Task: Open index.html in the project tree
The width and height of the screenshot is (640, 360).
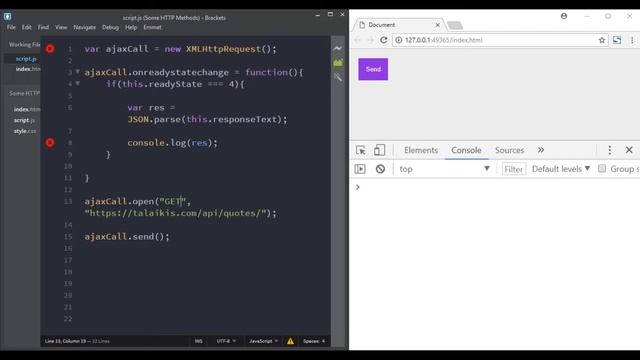Action: pyautogui.click(x=27, y=109)
